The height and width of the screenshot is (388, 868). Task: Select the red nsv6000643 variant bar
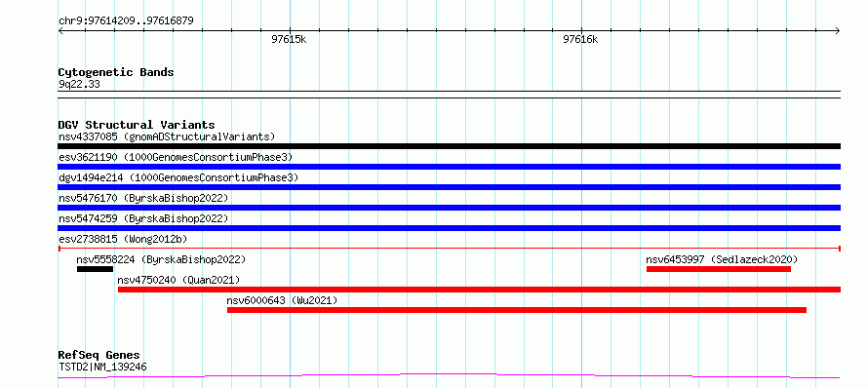(517, 310)
